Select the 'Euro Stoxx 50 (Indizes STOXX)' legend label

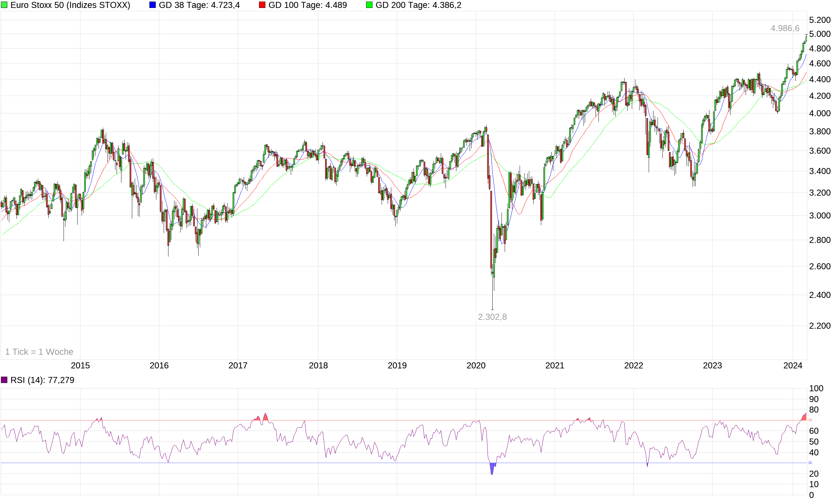[70, 5]
